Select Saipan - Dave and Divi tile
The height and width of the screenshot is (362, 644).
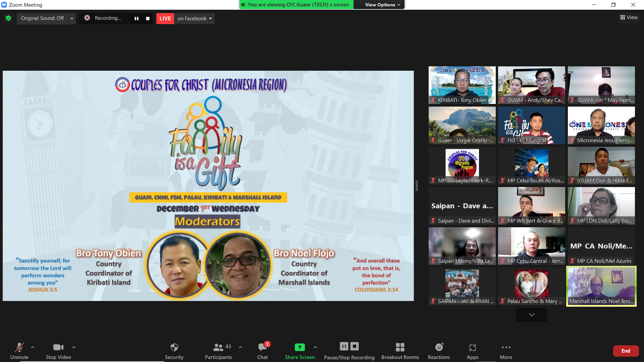click(462, 206)
